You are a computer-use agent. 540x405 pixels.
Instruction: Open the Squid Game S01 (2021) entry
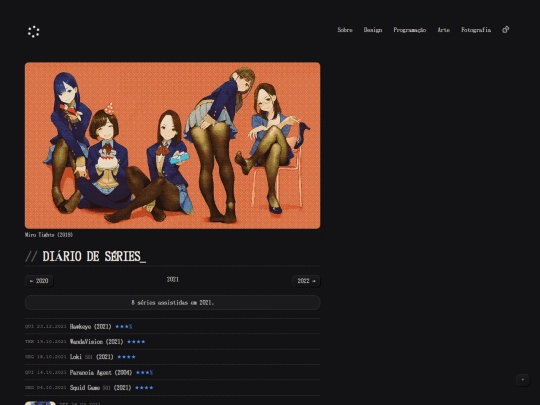point(100,387)
